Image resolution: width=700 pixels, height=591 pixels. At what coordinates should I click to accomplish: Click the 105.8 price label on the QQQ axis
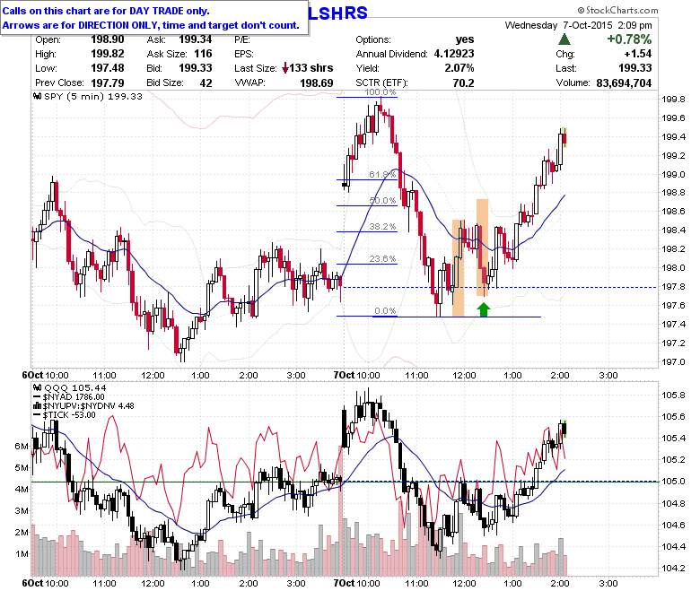pos(673,395)
